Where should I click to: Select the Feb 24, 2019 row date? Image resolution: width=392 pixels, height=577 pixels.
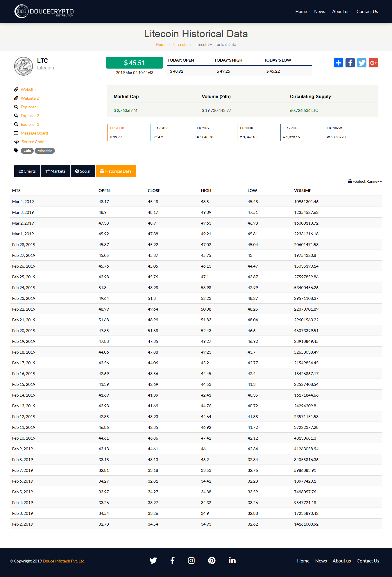[24, 288]
